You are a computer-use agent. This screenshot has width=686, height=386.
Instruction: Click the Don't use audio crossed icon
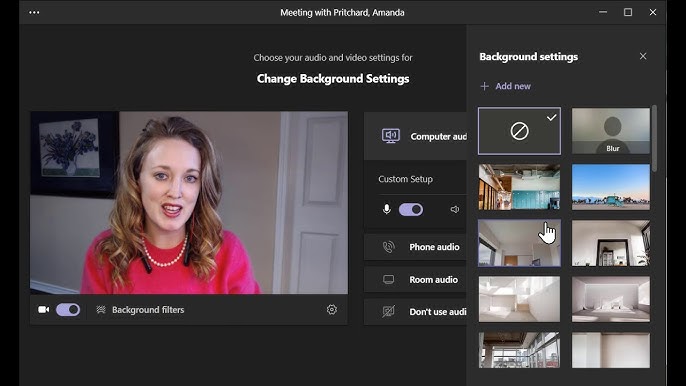click(x=388, y=312)
